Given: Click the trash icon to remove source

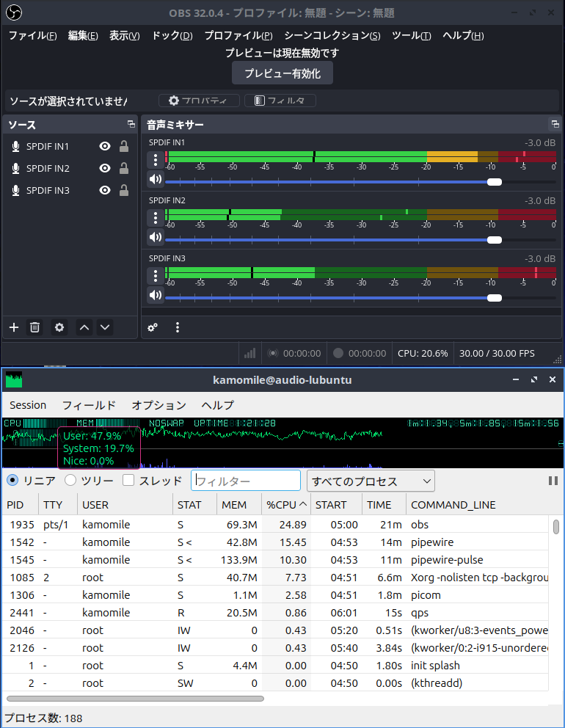Looking at the screenshot, I should click(x=34, y=327).
